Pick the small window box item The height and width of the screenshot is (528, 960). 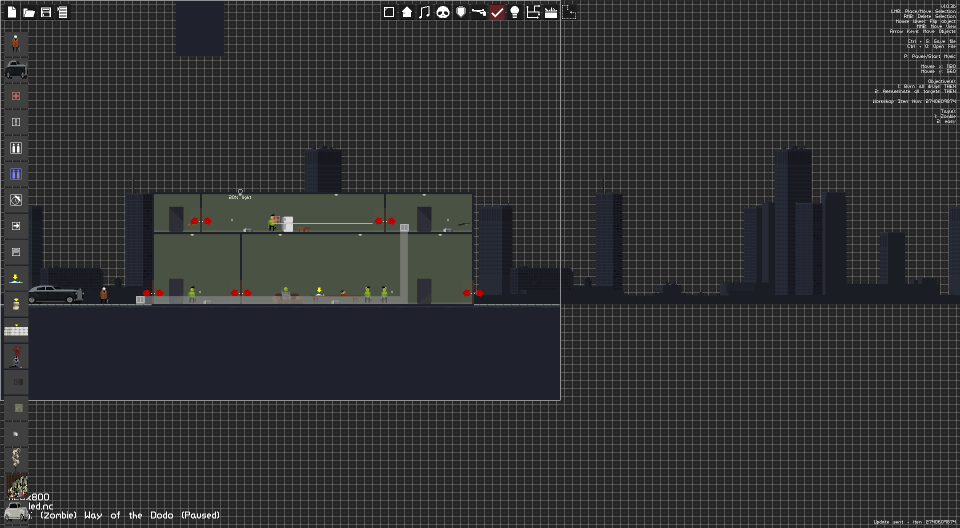click(16, 252)
